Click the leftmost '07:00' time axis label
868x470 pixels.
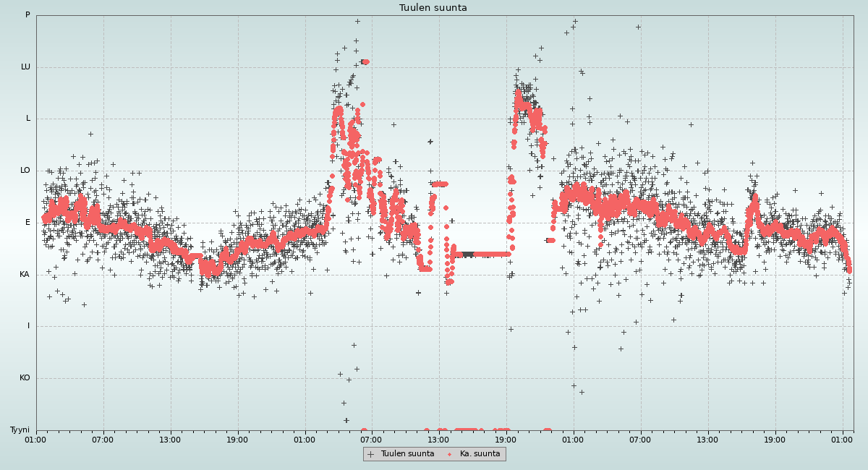click(103, 439)
